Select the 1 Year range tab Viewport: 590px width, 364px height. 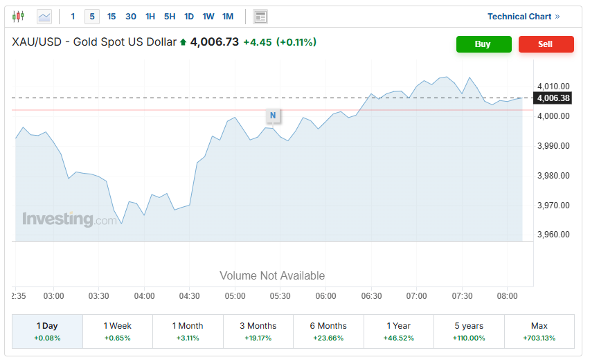click(x=399, y=331)
